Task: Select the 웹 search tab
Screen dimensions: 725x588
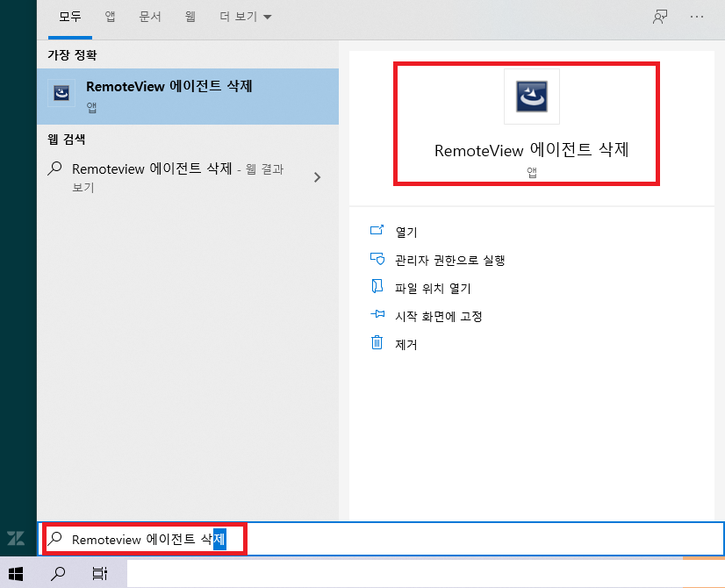Action: coord(190,17)
